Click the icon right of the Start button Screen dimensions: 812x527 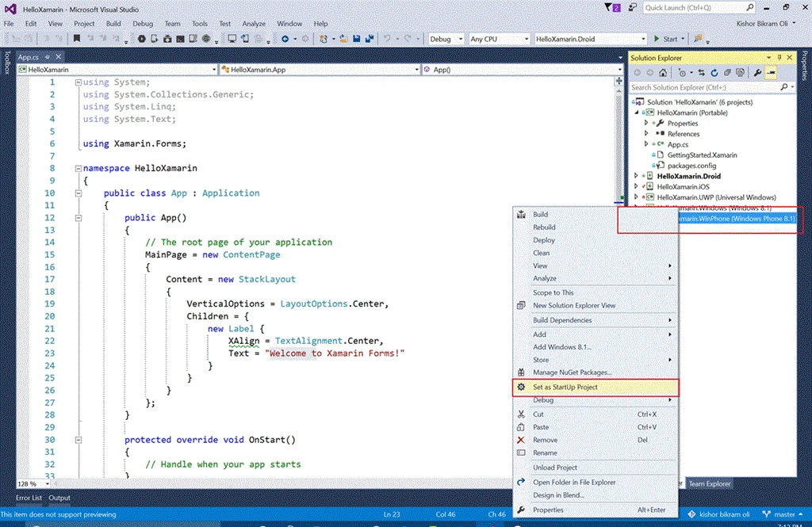click(698, 39)
